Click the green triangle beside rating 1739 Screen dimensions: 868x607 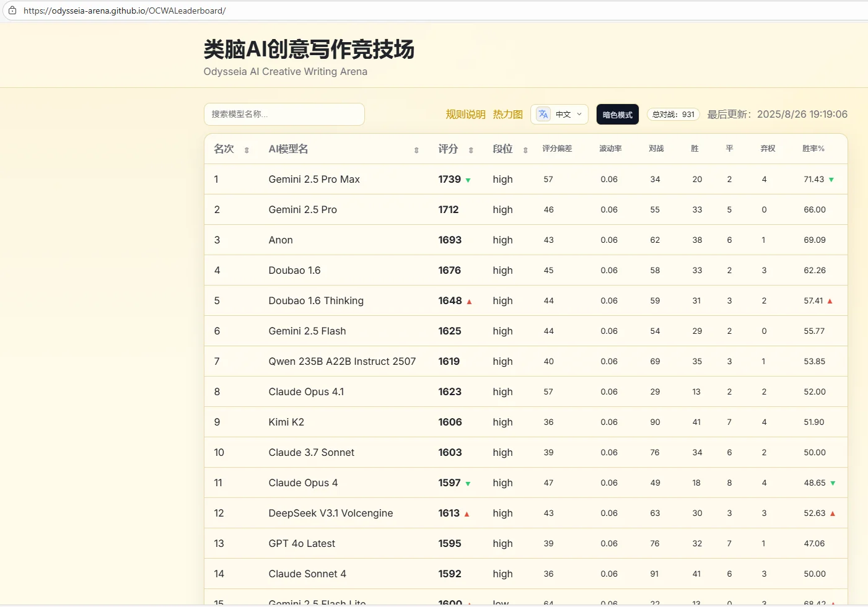coord(468,180)
